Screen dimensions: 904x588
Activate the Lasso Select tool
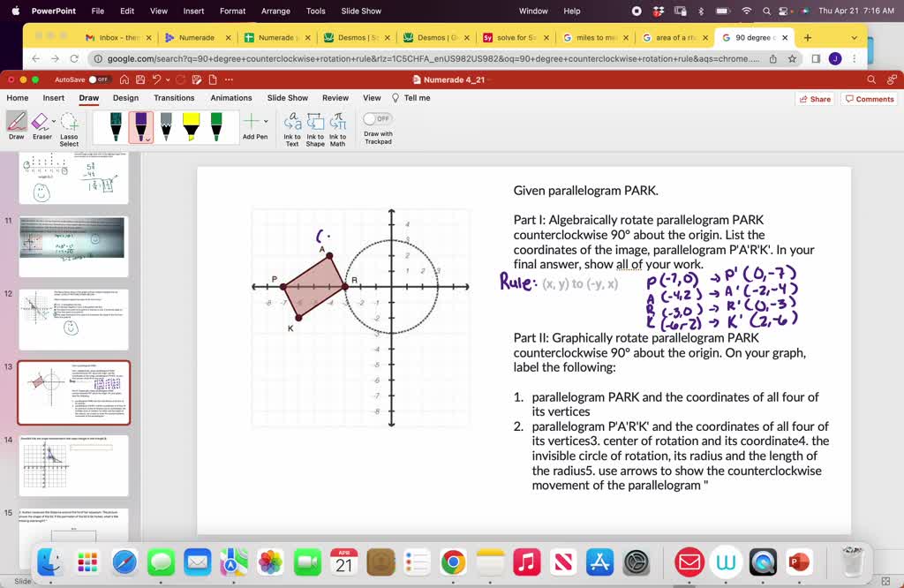(69, 129)
